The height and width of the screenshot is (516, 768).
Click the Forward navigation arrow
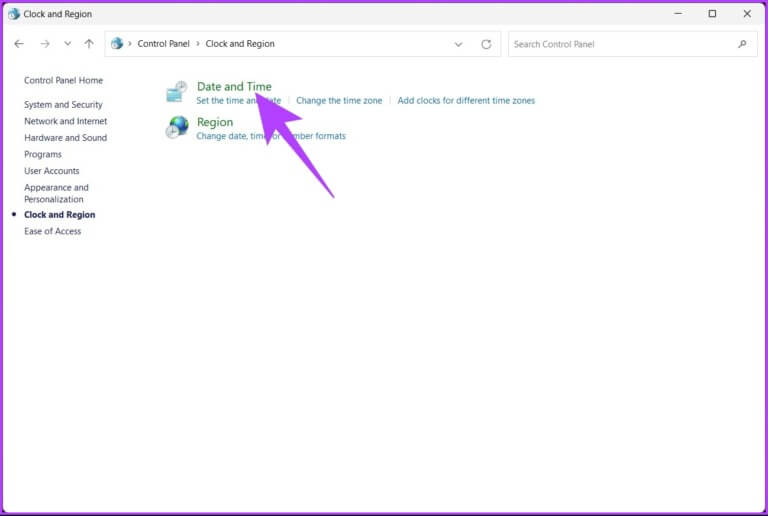pos(45,44)
